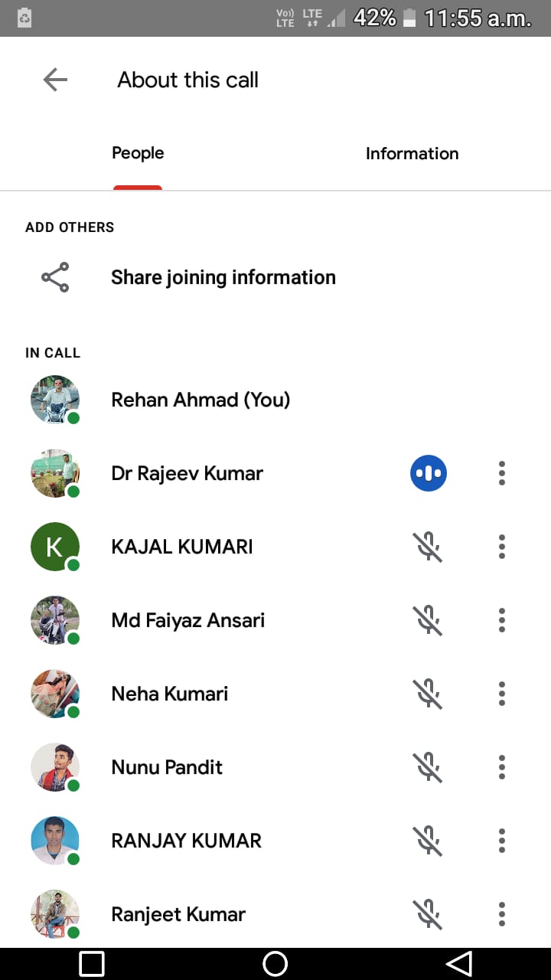This screenshot has height=980, width=551.
Task: Select Rehan Ahmad (You) in participant list
Action: point(201,400)
